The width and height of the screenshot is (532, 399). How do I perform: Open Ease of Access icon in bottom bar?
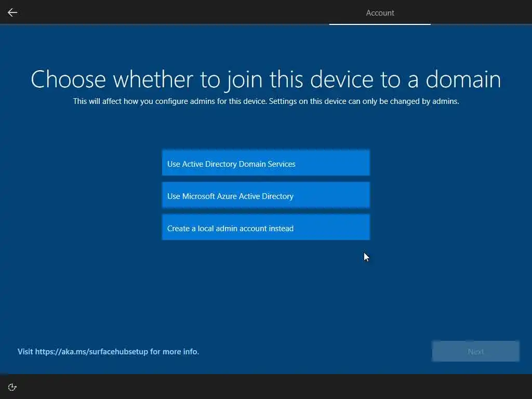point(12,387)
